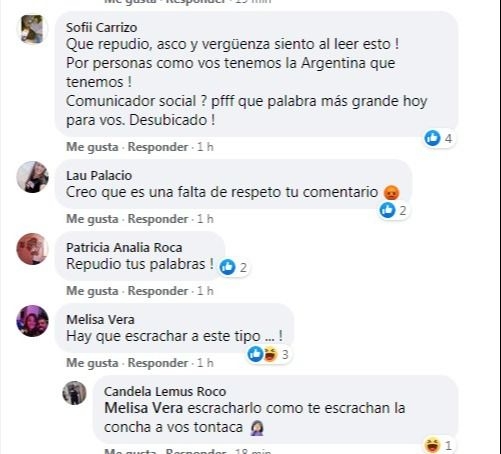Open Sofii Carrizo's profile picture
Image resolution: width=501 pixels, height=454 pixels.
[x=32, y=29]
